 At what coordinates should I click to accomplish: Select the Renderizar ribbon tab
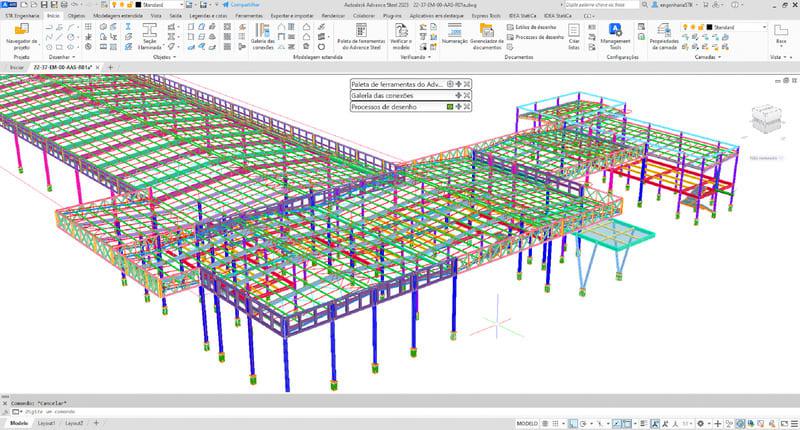click(333, 16)
